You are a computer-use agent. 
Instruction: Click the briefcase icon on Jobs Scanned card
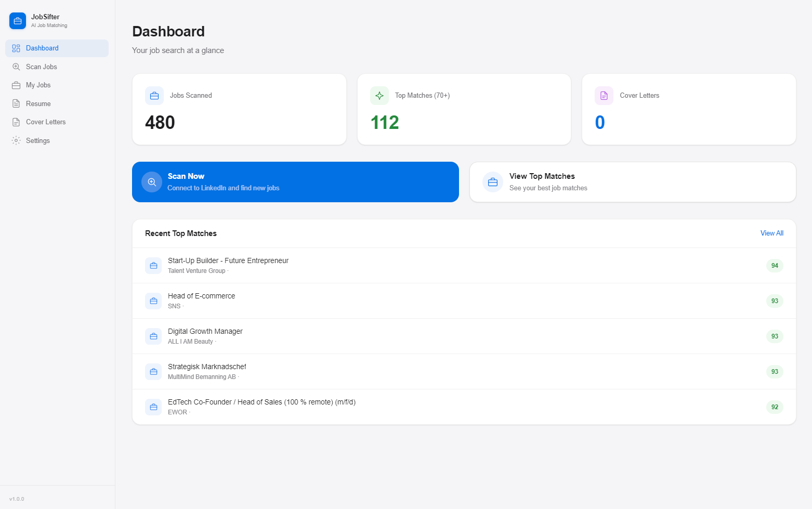pos(154,95)
